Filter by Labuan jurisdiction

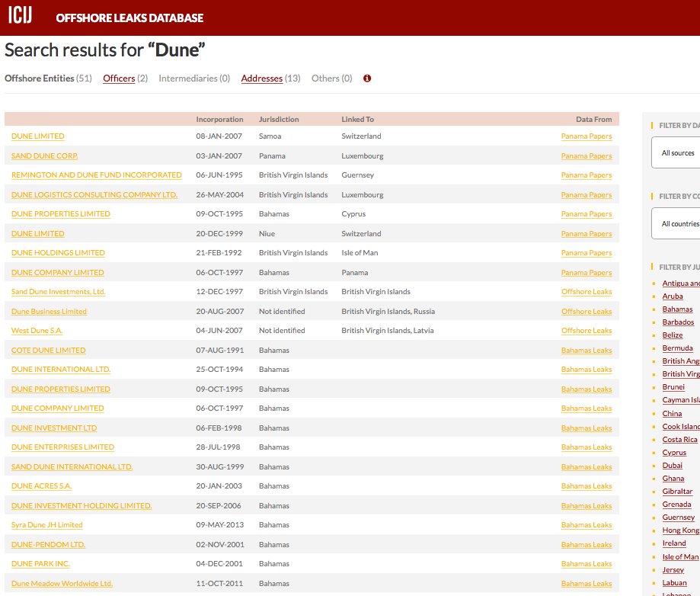pos(675,583)
